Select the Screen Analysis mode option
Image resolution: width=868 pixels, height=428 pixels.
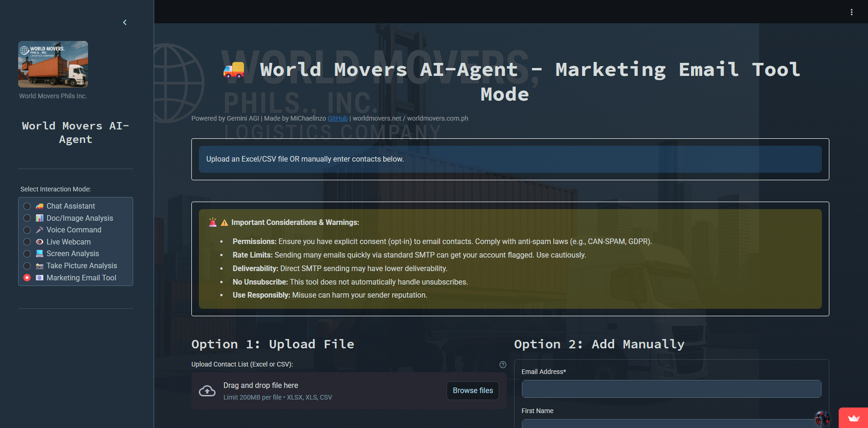click(27, 253)
